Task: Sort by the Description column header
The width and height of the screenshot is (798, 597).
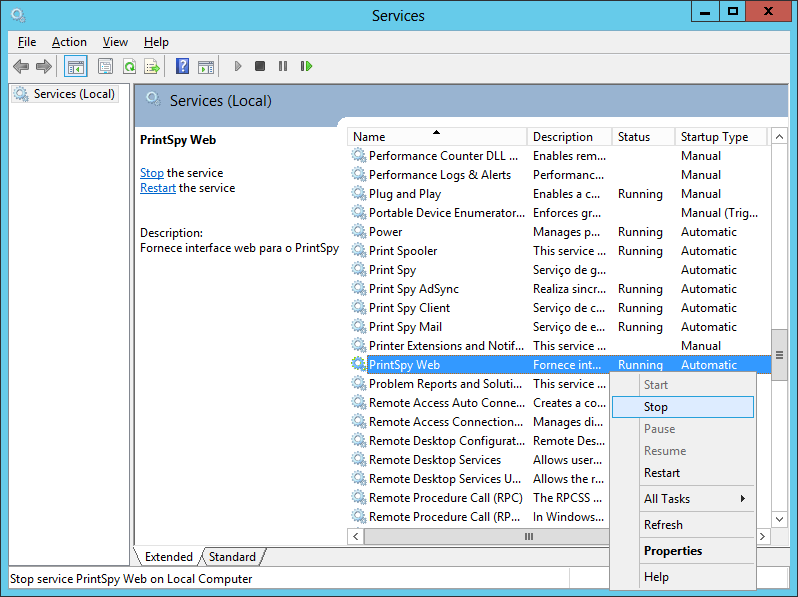Action: pos(569,137)
